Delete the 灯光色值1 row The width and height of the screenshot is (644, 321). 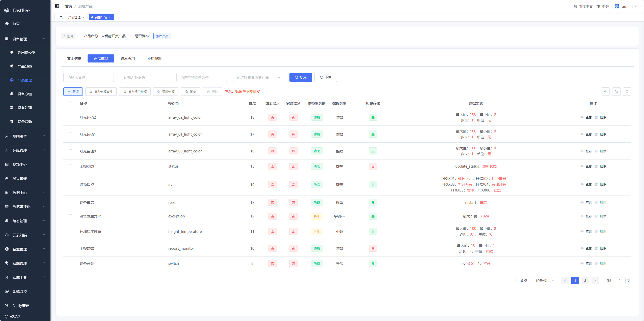[x=600, y=134]
